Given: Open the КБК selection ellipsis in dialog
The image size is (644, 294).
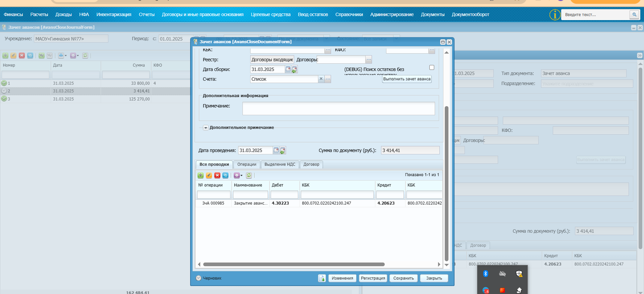Looking at the screenshot, I should pos(328,50).
